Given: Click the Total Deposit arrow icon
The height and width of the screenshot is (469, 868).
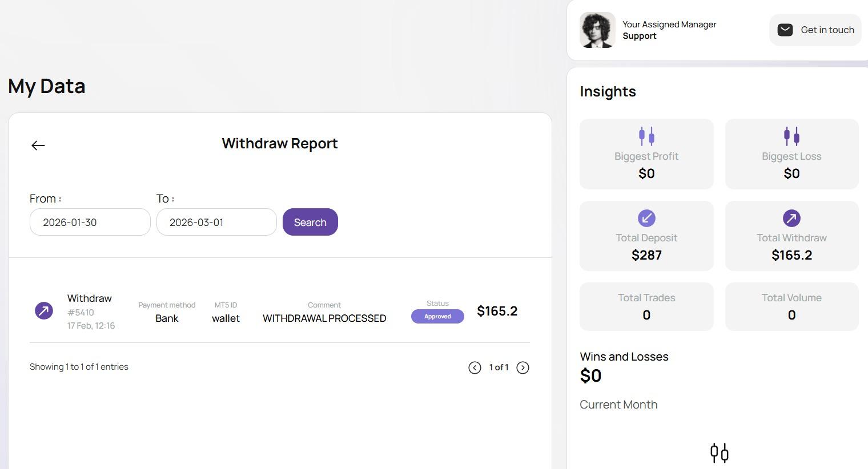Looking at the screenshot, I should pos(646,218).
